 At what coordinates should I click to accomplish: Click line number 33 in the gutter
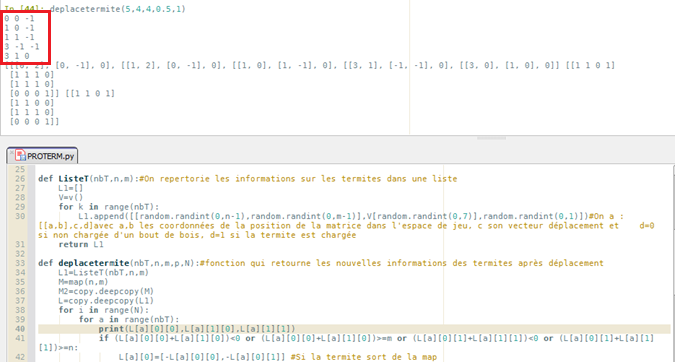click(20, 263)
